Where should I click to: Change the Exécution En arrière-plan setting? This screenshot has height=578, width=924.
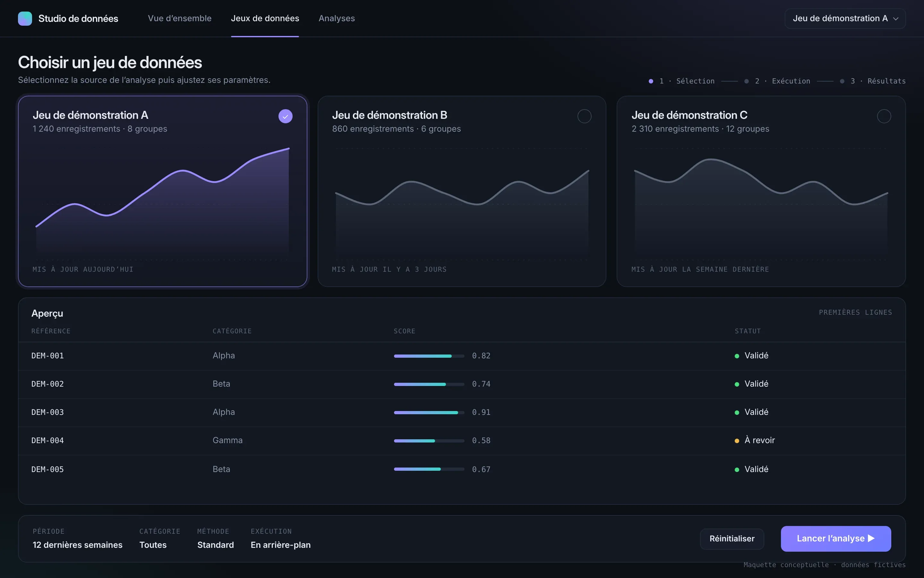click(x=281, y=538)
